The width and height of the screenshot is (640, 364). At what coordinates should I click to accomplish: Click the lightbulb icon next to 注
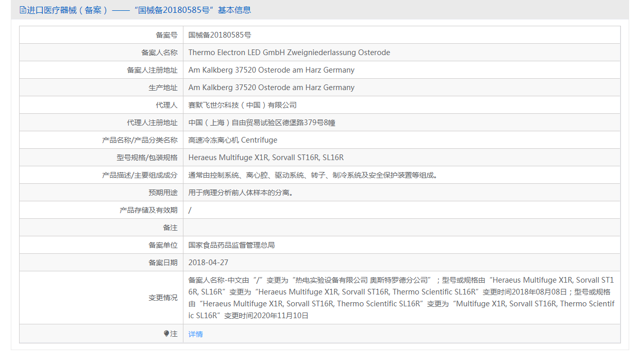166,334
